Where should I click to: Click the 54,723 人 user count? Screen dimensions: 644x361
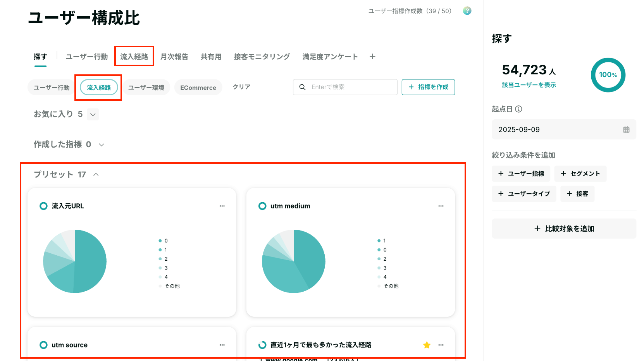(x=529, y=70)
